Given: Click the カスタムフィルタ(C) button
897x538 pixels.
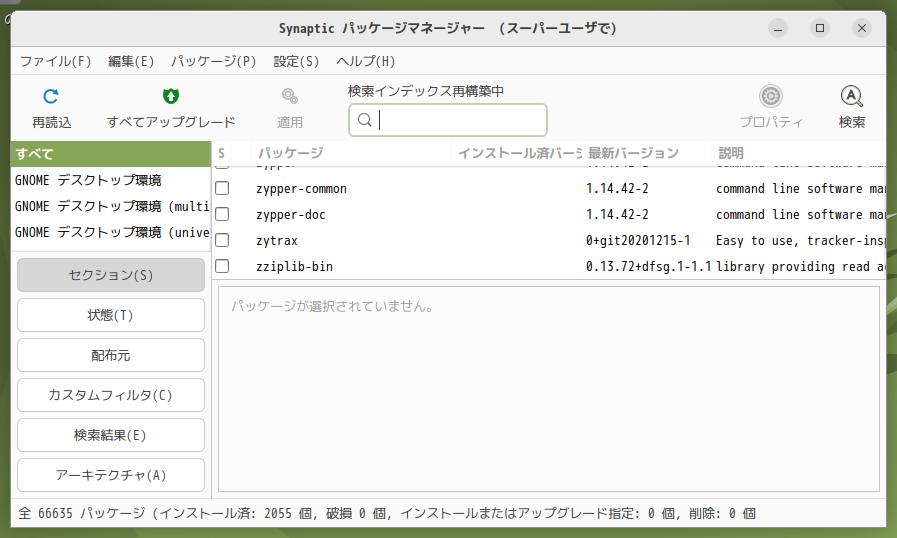Looking at the screenshot, I should [111, 395].
